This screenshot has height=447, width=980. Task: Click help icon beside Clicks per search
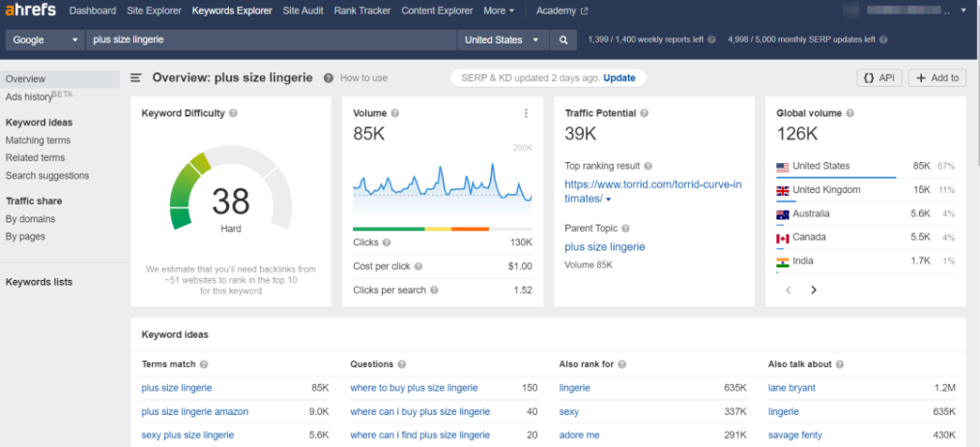click(434, 291)
